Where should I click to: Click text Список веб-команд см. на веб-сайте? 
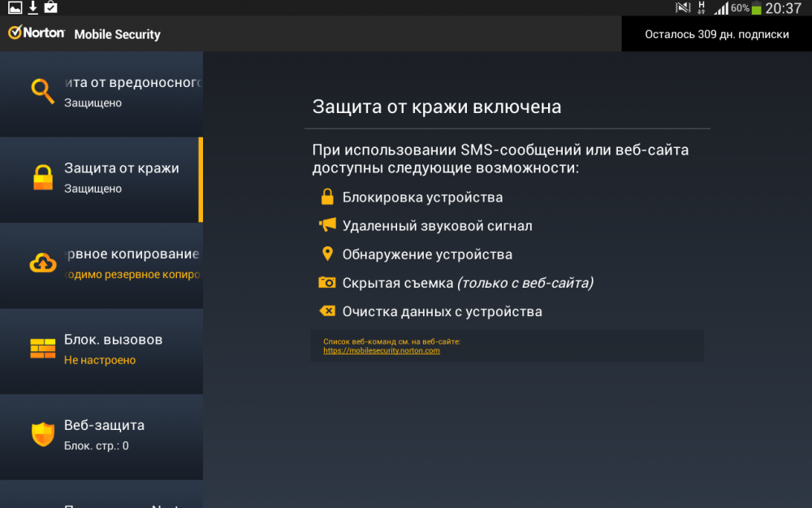[x=391, y=341]
